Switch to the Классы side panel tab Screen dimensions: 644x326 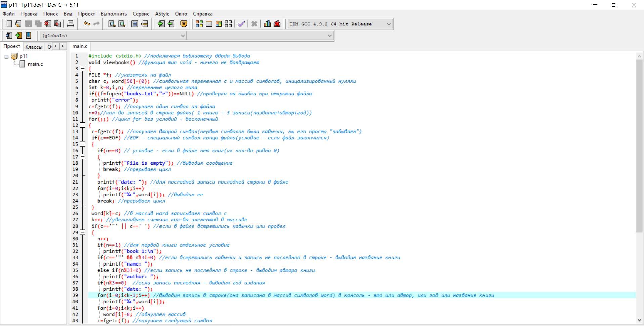pyautogui.click(x=34, y=47)
